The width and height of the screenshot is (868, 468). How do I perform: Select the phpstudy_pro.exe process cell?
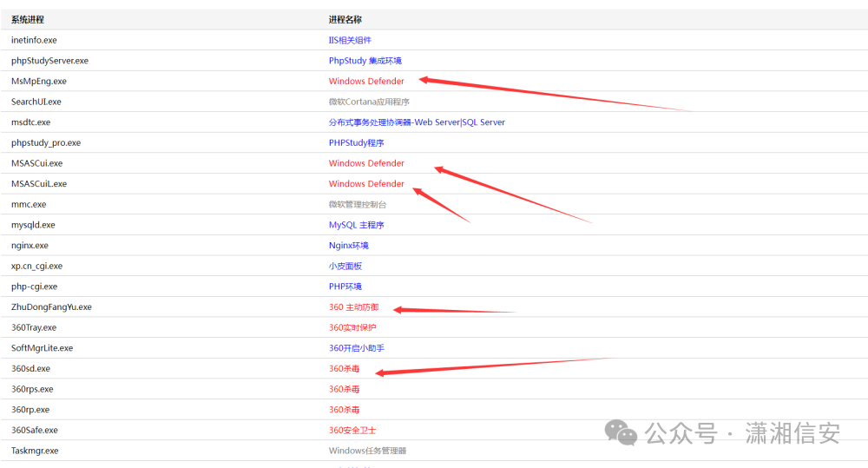[x=46, y=143]
